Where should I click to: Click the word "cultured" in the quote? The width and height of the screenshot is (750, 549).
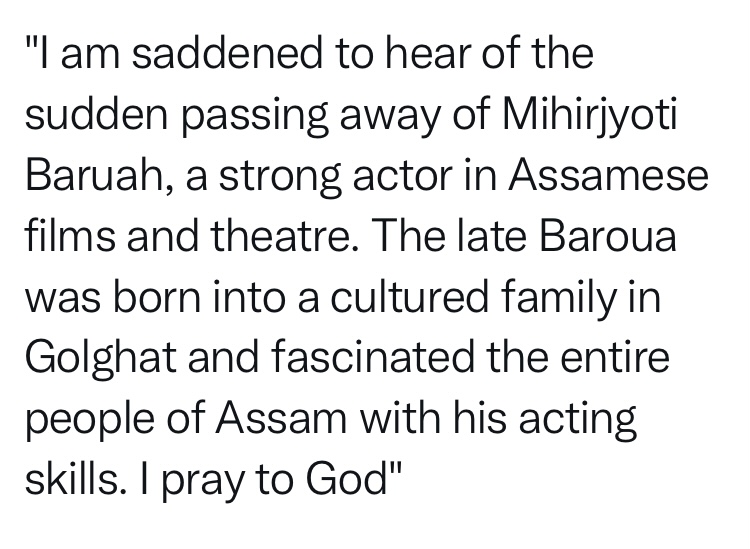coord(409,296)
